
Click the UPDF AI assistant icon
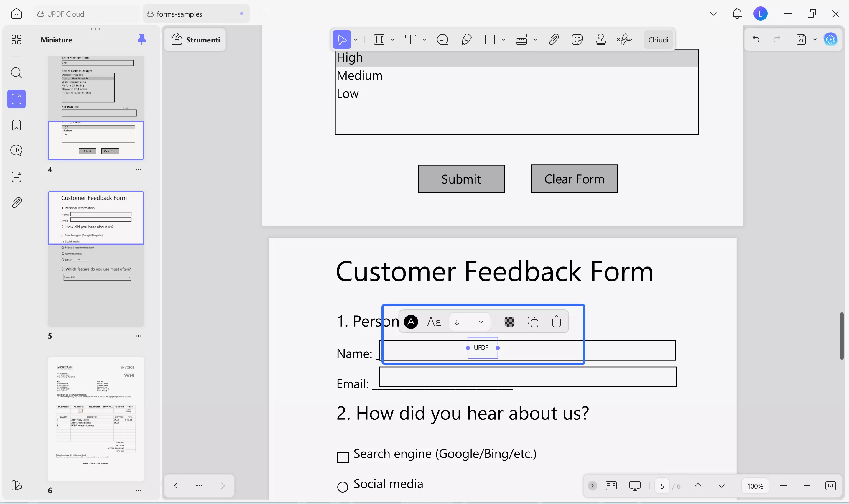pos(831,40)
